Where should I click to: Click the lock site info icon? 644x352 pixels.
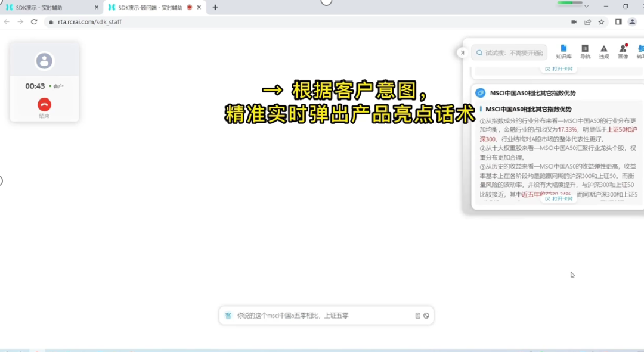click(51, 22)
